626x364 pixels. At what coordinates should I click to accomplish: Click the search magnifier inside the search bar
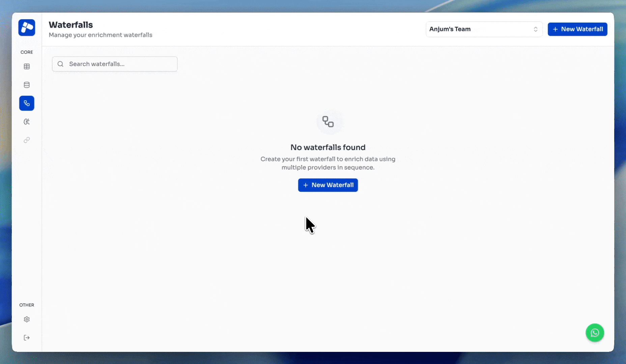pyautogui.click(x=61, y=64)
